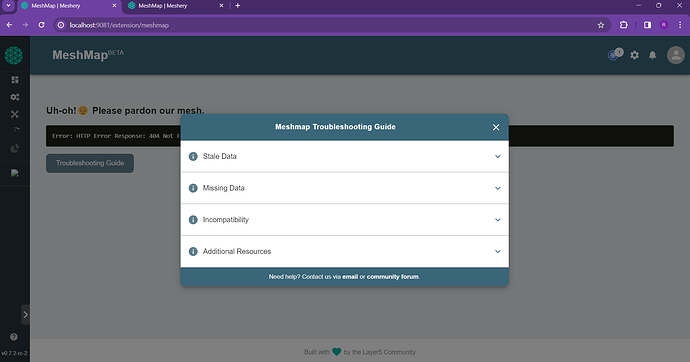Click the site information icon in address bar
The height and width of the screenshot is (362, 690).
click(x=61, y=25)
